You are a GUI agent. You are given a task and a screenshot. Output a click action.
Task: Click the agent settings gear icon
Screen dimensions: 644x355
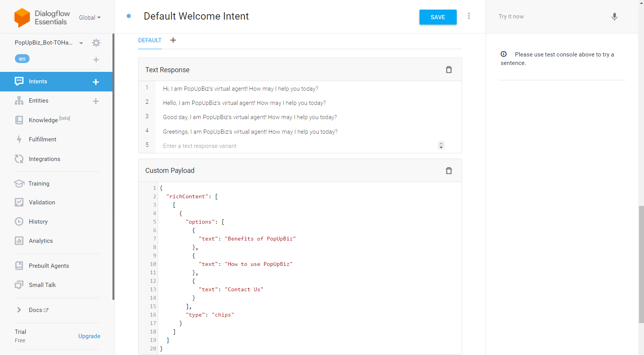(96, 43)
